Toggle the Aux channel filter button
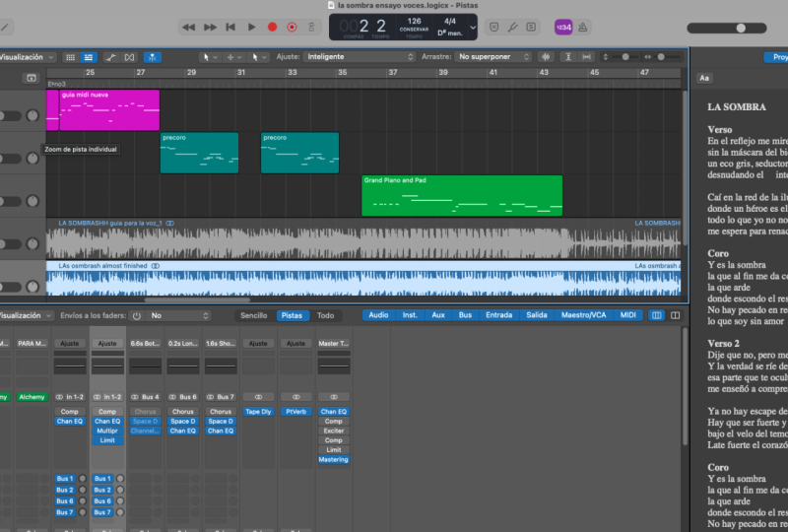Viewport: 788px width, 532px height. tap(438, 315)
